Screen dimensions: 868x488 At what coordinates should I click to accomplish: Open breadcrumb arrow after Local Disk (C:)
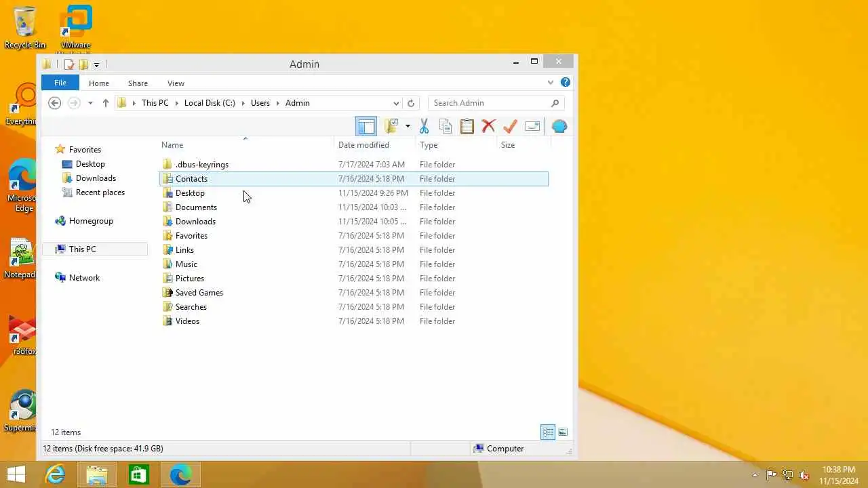[x=243, y=103]
